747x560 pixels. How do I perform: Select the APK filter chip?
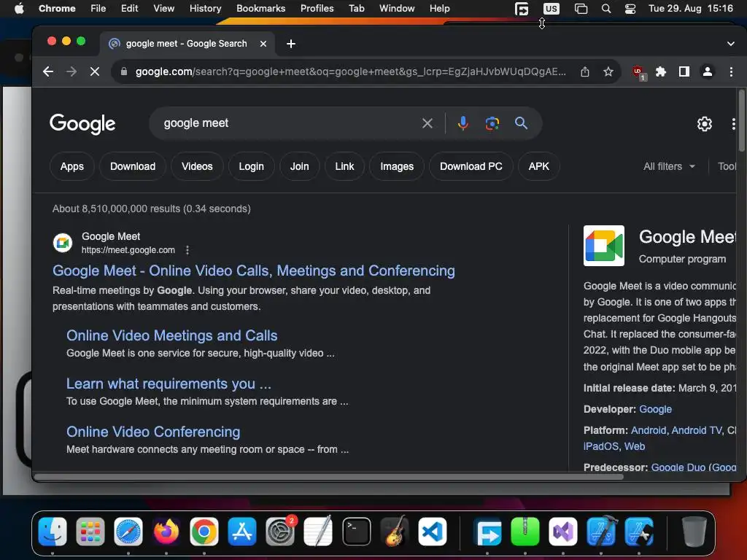click(539, 167)
